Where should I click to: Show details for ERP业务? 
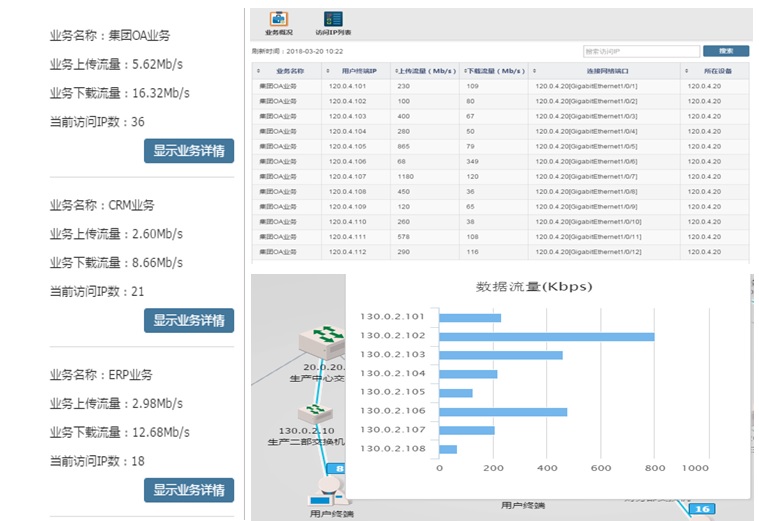(189, 490)
